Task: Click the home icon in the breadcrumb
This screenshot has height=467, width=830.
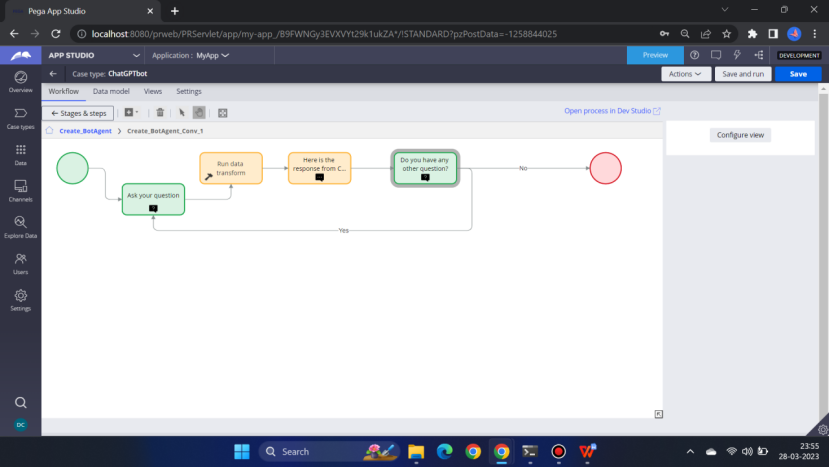Action: pos(49,131)
